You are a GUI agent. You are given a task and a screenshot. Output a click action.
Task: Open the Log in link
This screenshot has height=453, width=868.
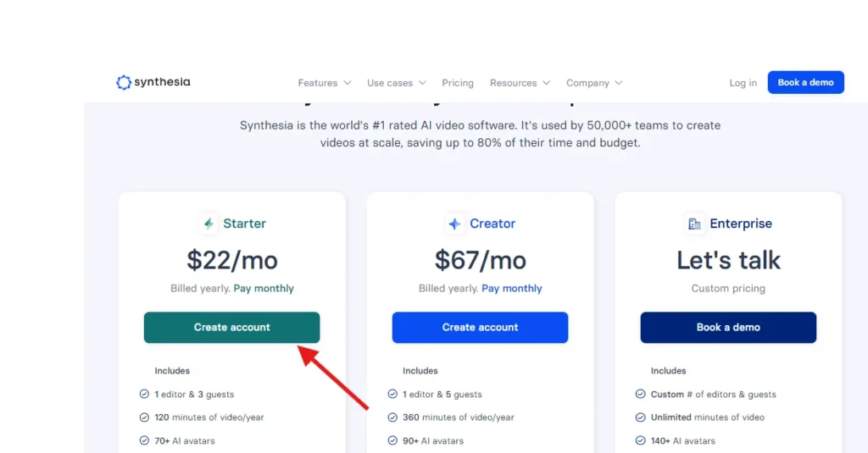tap(743, 83)
